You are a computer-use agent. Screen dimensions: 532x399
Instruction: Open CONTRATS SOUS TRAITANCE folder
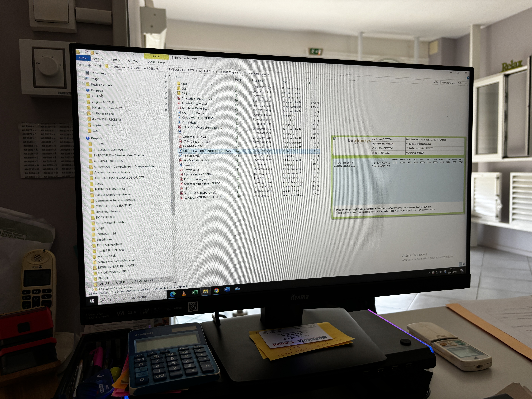coord(114,206)
